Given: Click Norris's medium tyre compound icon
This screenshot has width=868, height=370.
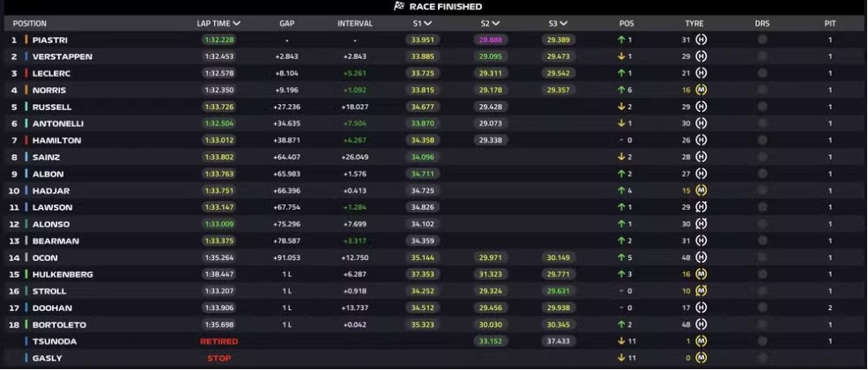Looking at the screenshot, I should point(701,90).
